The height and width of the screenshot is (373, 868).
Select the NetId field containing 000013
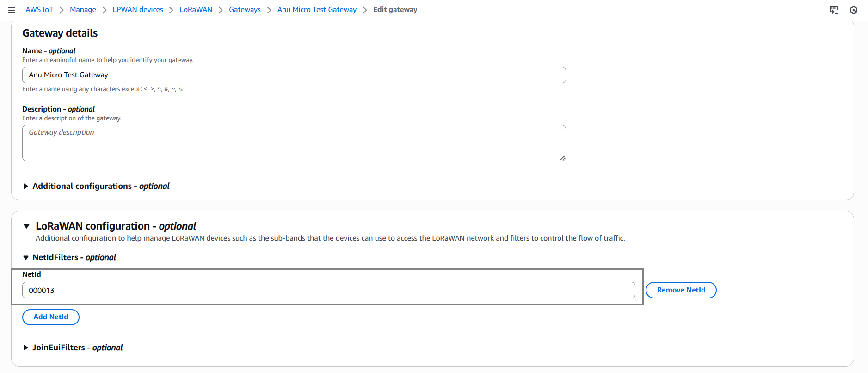tap(329, 290)
